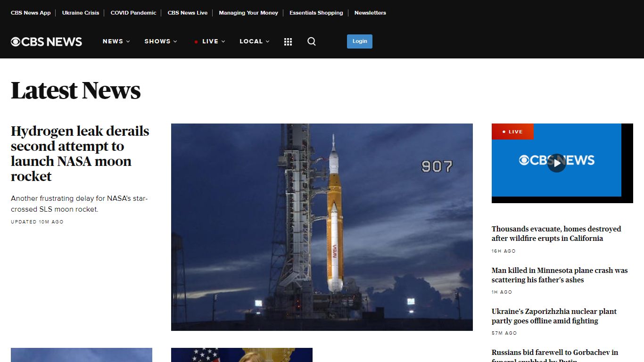The image size is (644, 362).
Task: Open the Minnesota plane crash story
Action: coord(560,275)
